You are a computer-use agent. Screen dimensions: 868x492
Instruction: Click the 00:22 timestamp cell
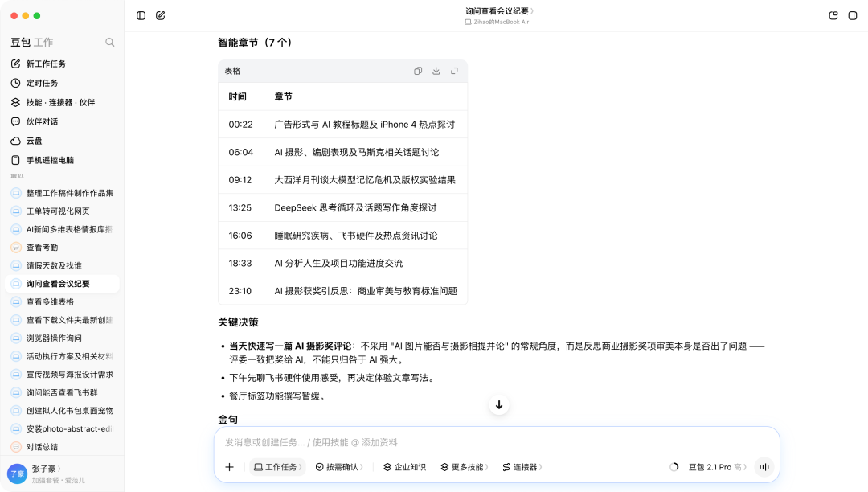(x=241, y=125)
